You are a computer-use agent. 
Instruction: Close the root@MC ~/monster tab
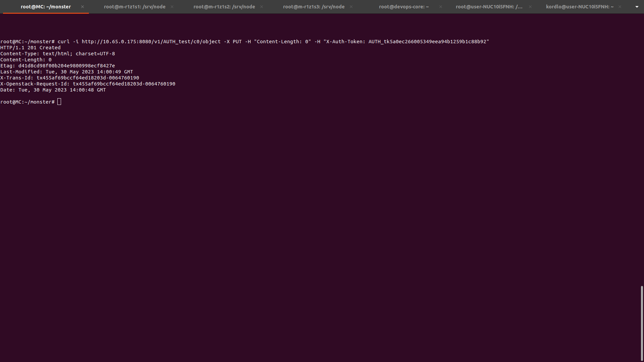click(83, 7)
